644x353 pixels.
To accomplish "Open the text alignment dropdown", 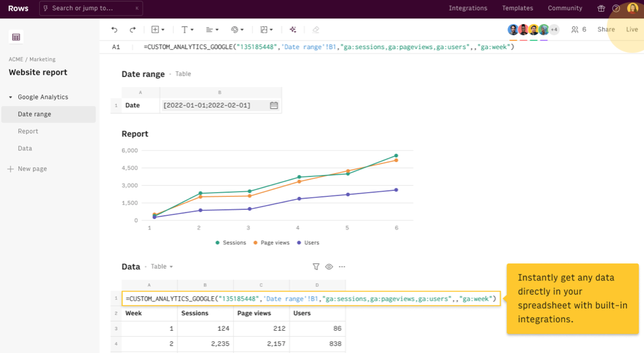I will pyautogui.click(x=212, y=29).
